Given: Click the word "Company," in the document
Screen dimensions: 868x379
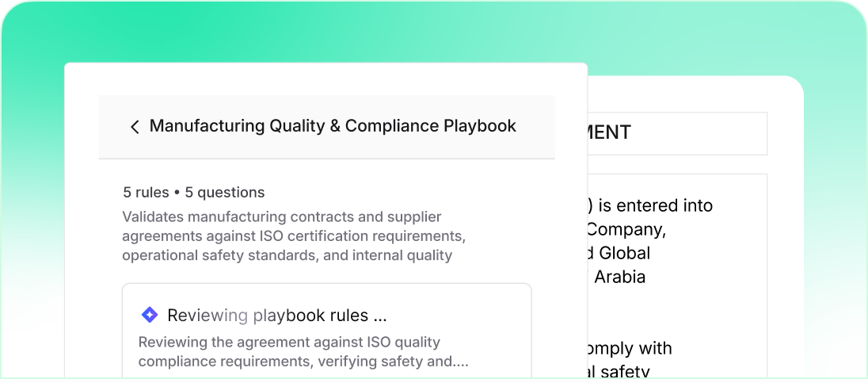Looking at the screenshot, I should (x=626, y=230).
